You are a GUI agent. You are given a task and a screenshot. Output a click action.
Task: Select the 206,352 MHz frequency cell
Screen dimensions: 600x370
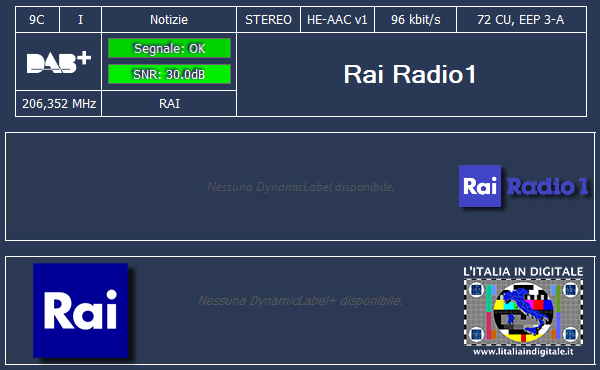click(x=59, y=104)
